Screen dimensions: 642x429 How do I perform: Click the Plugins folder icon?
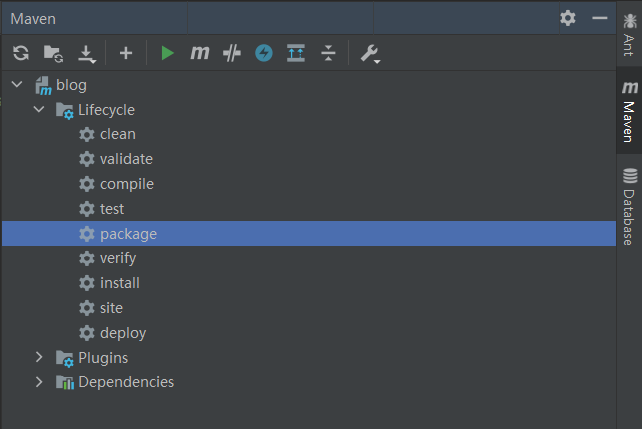[65, 358]
